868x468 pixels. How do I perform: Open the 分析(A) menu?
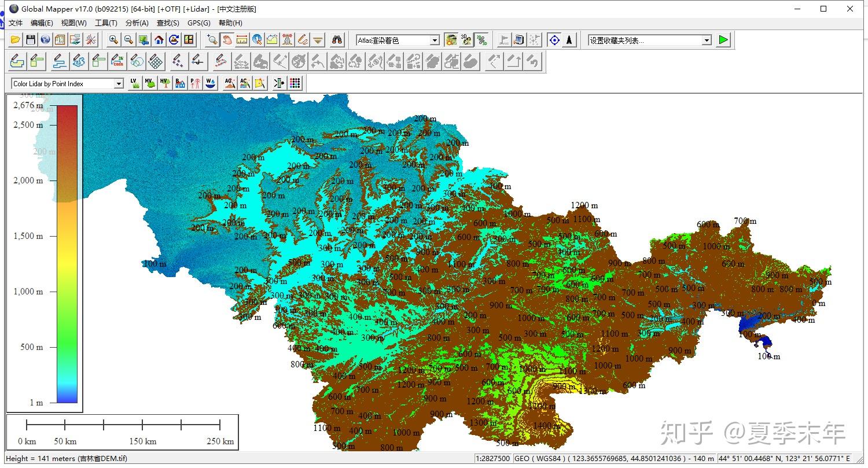point(137,23)
